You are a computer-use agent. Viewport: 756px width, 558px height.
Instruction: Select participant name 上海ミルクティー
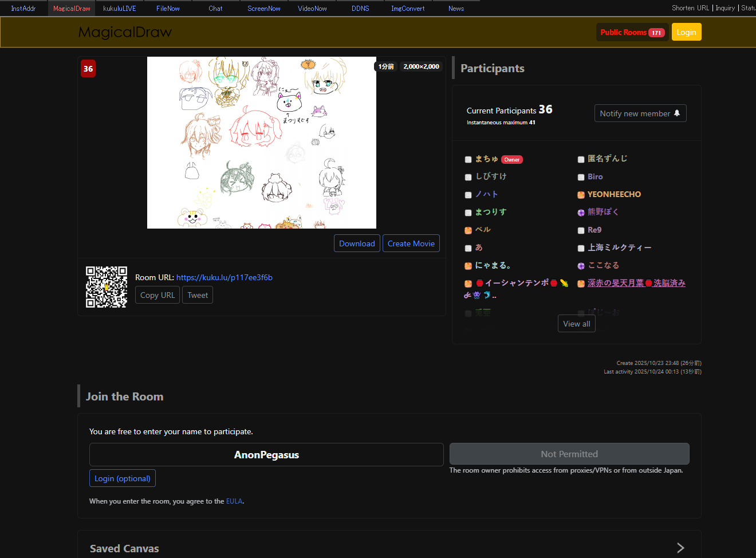click(x=620, y=247)
